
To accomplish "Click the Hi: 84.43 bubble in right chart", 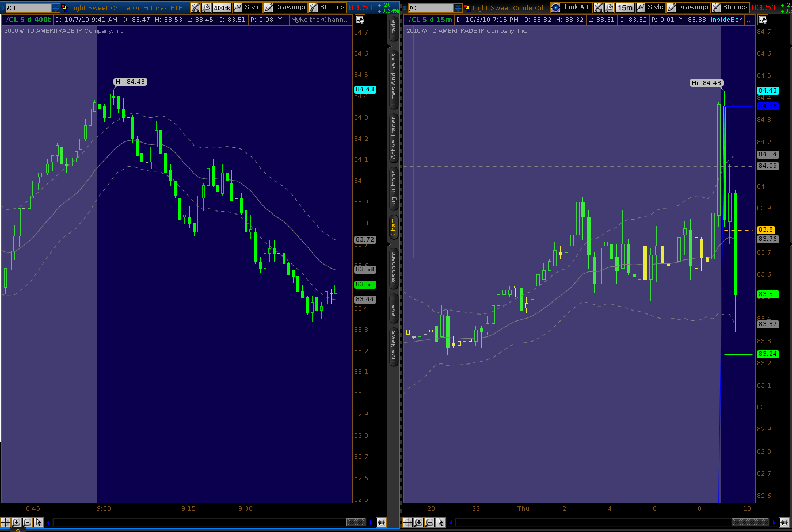I will point(706,83).
